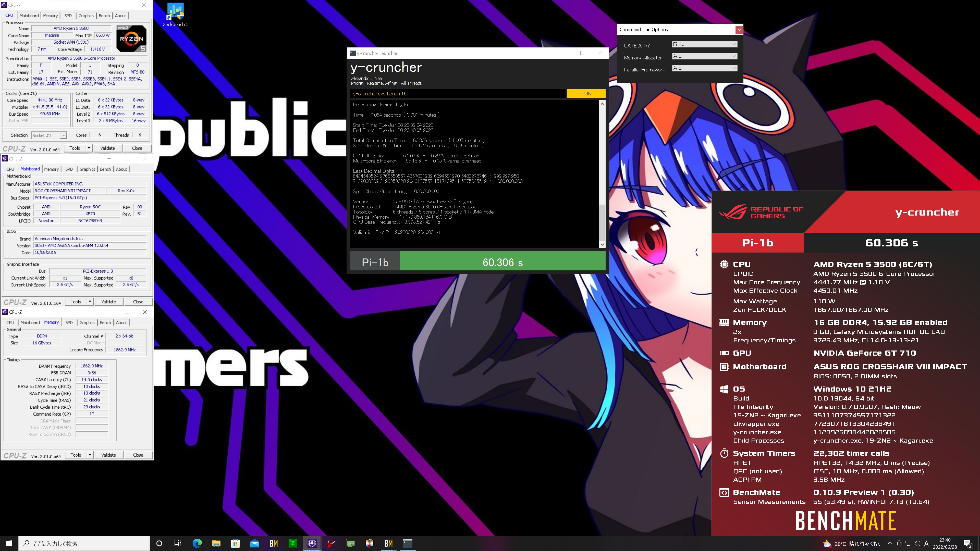This screenshot has width=980, height=551.
Task: Click the first BM BenchMate taskbar icon
Action: point(274,543)
